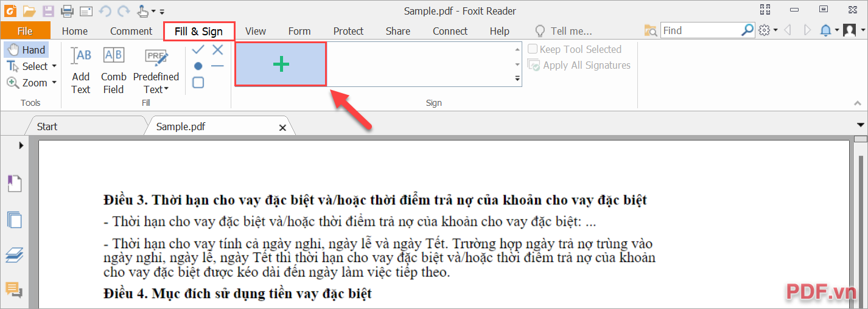Switch to the Comment tab
The image size is (868, 309).
point(131,31)
